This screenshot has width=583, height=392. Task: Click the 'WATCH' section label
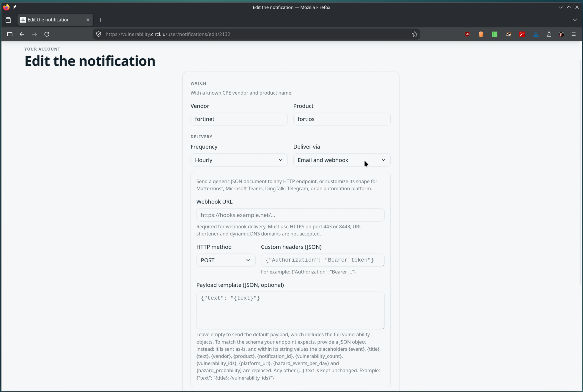pos(198,83)
